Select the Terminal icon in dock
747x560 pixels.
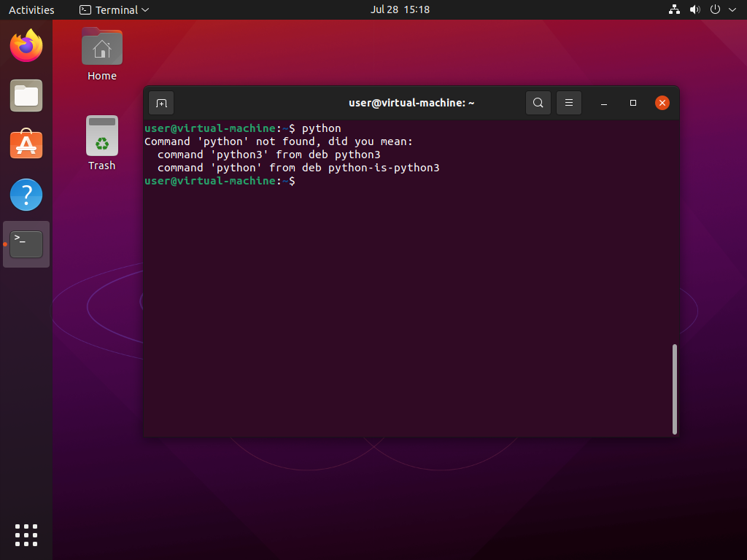point(26,244)
